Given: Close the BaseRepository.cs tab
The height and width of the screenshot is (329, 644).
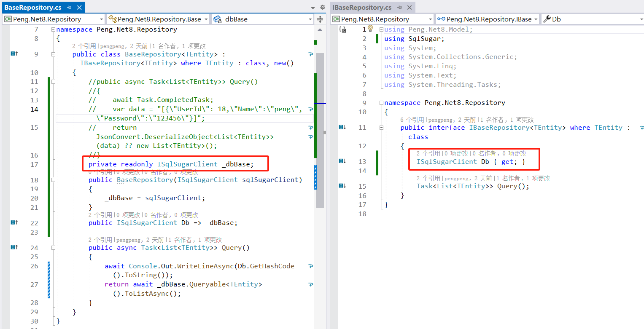Looking at the screenshot, I should 79,8.
